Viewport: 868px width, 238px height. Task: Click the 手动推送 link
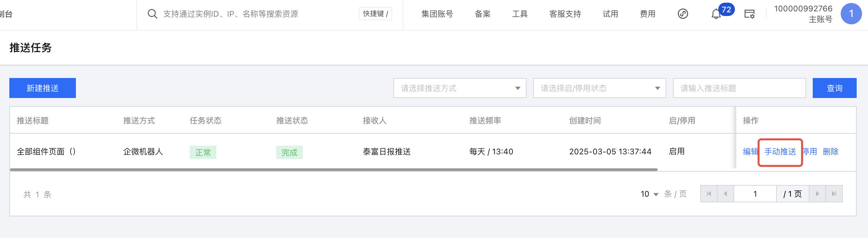point(780,152)
